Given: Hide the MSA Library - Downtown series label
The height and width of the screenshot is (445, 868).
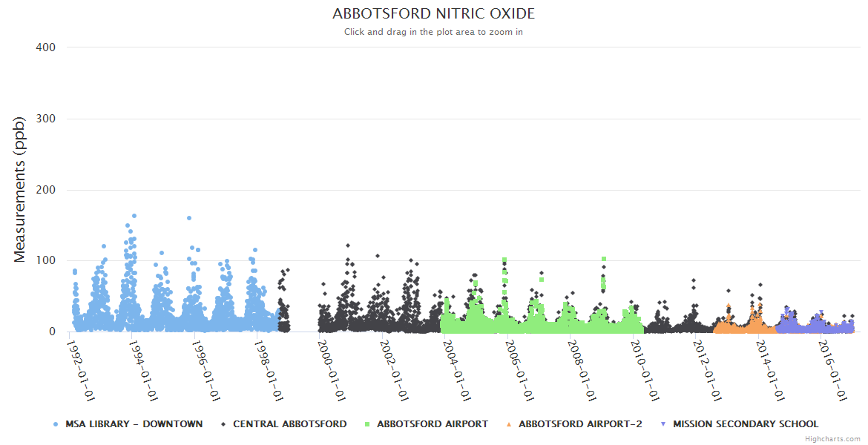Looking at the screenshot, I should coord(134,424).
